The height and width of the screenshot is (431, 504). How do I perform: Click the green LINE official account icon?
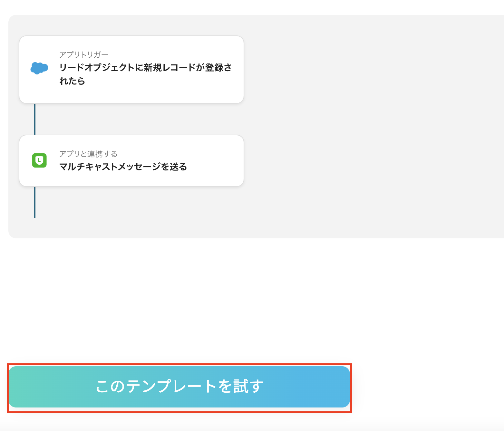(x=39, y=160)
